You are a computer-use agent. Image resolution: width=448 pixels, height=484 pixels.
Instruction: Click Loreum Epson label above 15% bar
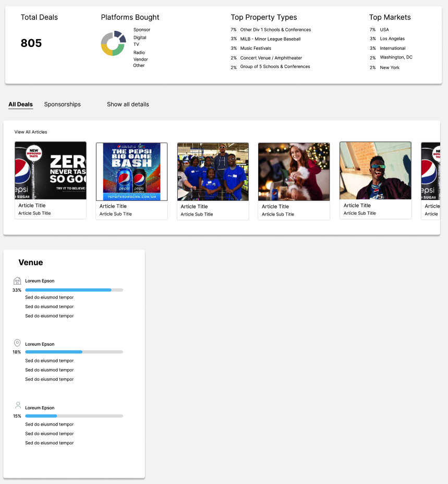[x=40, y=408]
